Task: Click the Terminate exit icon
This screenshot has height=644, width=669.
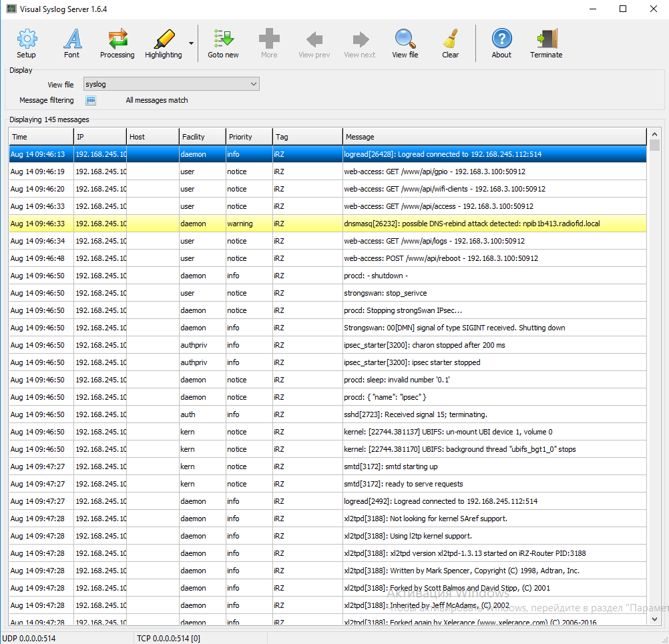Action: [x=546, y=44]
